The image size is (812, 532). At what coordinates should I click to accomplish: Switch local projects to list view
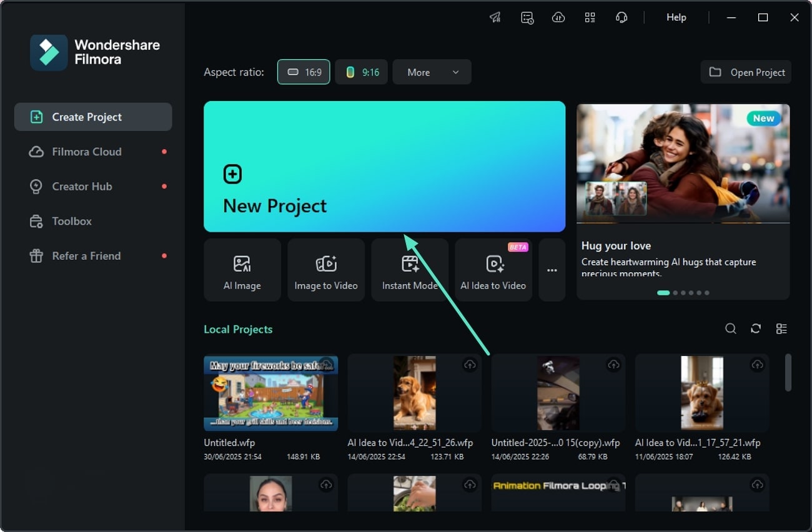(781, 328)
